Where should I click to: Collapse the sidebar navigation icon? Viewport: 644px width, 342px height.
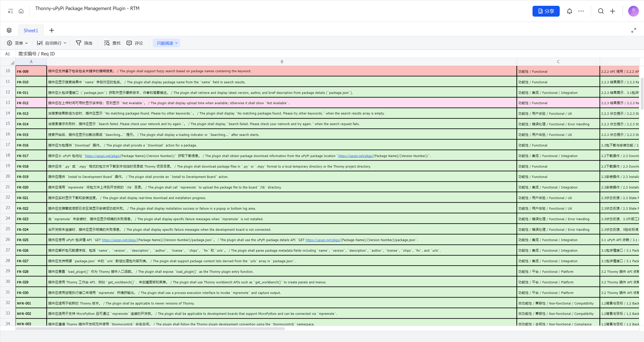tap(11, 11)
